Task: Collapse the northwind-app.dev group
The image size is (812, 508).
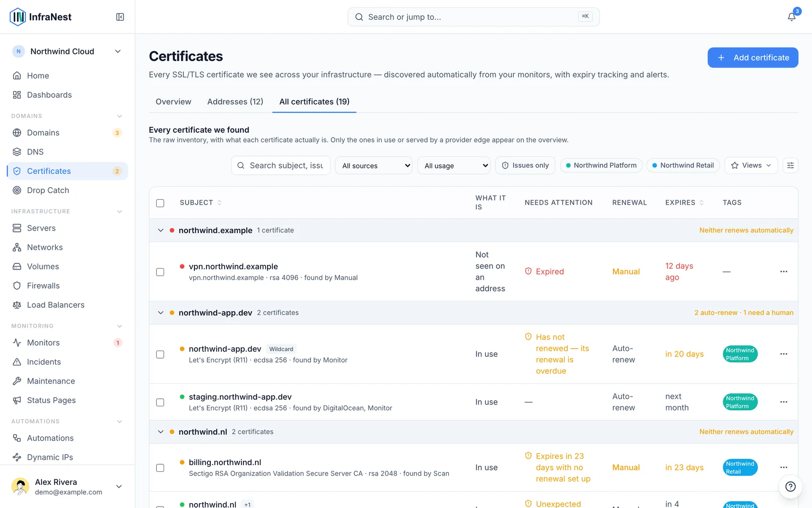Action: pos(161,313)
